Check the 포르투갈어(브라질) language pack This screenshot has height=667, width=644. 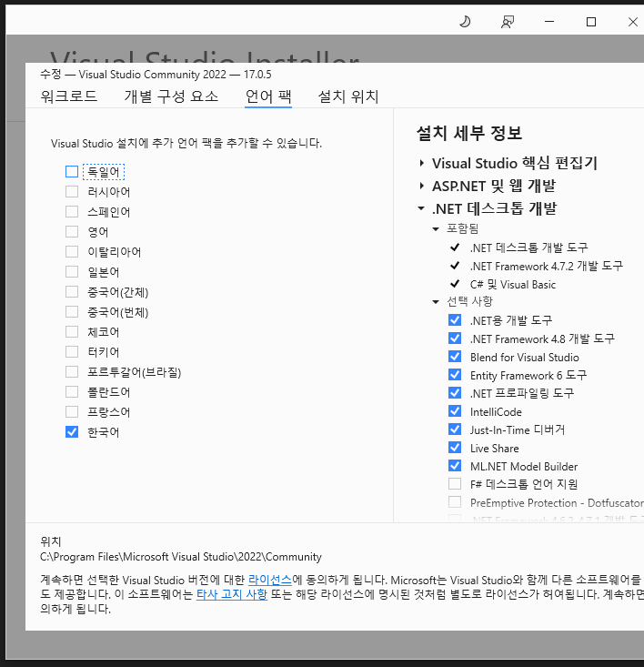coord(72,371)
